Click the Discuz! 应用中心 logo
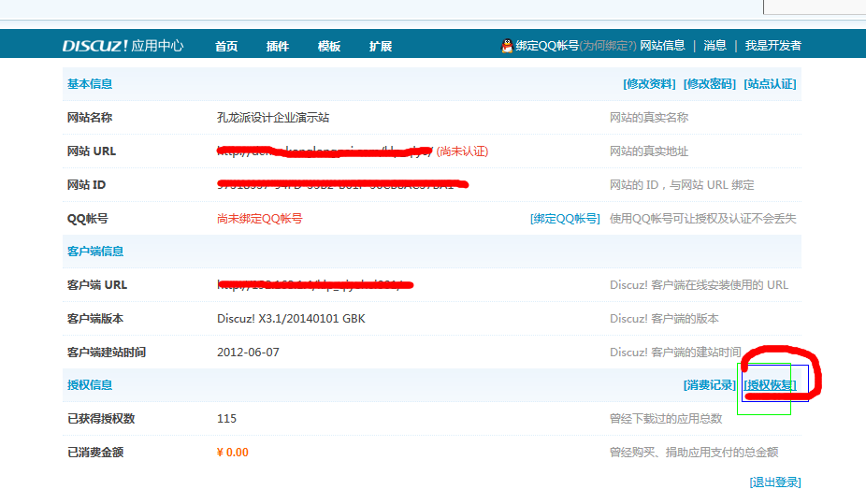This screenshot has width=866, height=504. coord(123,45)
